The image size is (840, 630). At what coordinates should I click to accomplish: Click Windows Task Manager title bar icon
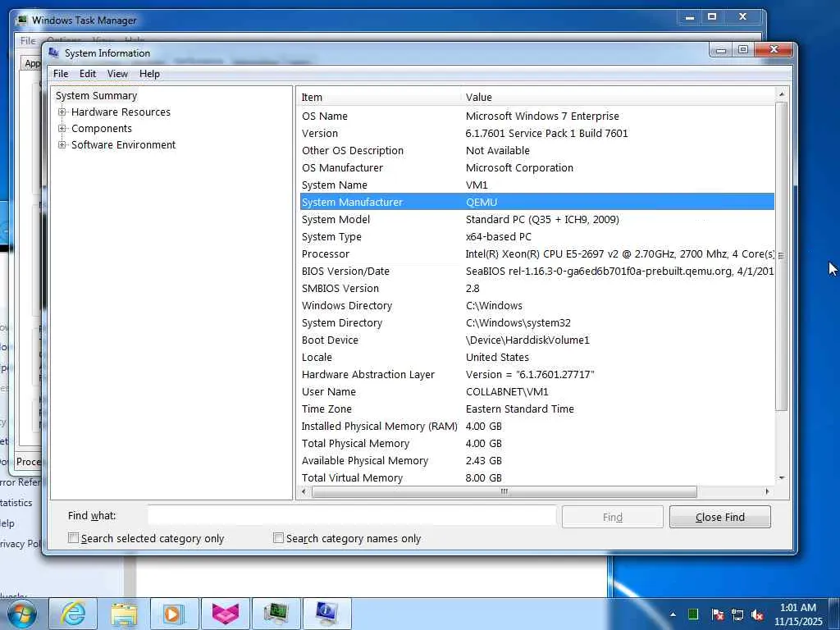(21, 21)
